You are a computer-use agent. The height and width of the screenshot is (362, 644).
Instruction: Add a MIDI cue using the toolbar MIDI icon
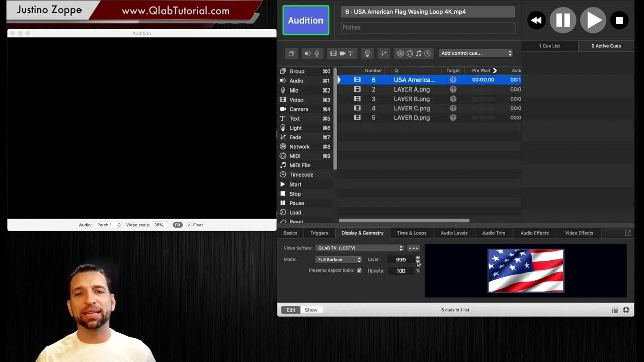[410, 53]
